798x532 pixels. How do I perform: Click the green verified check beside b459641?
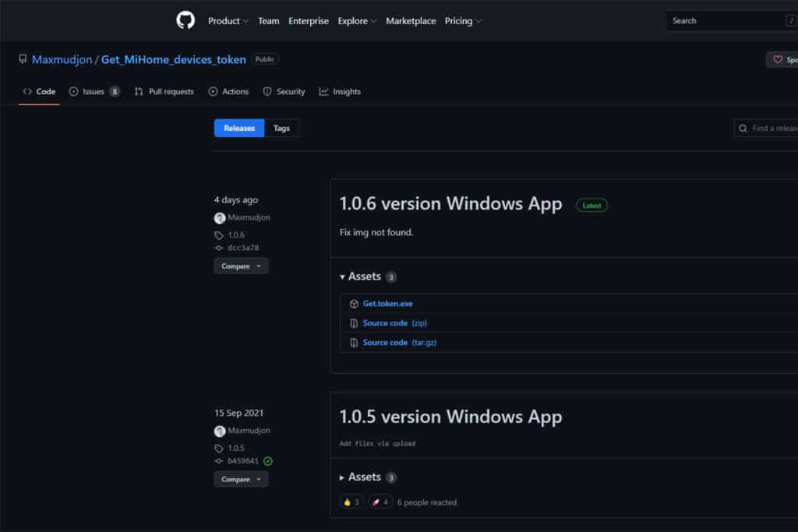[268, 461]
